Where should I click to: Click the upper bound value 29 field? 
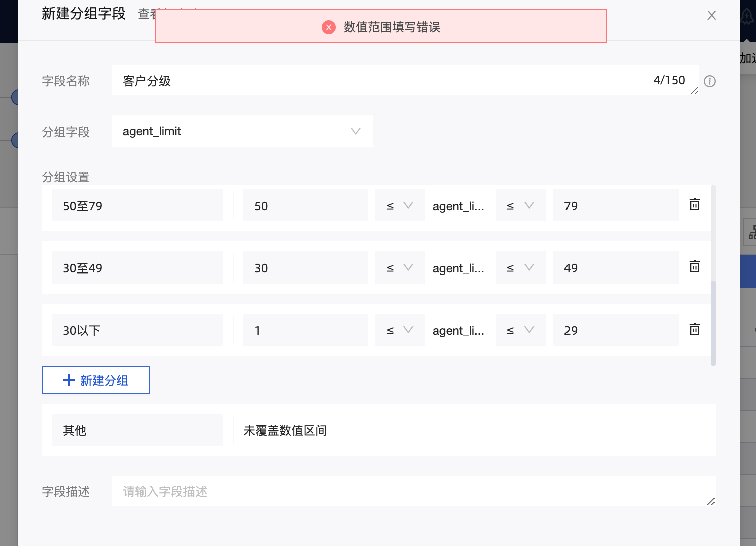tap(616, 330)
